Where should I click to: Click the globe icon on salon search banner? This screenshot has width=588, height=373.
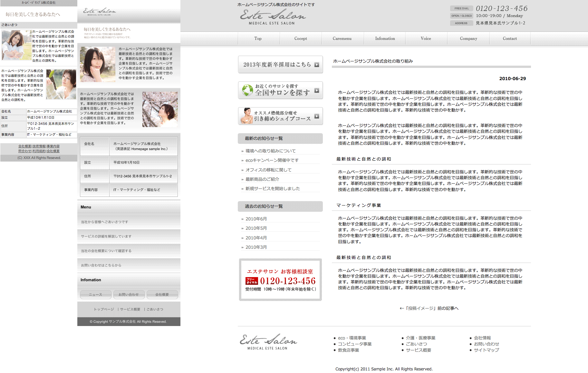247,90
